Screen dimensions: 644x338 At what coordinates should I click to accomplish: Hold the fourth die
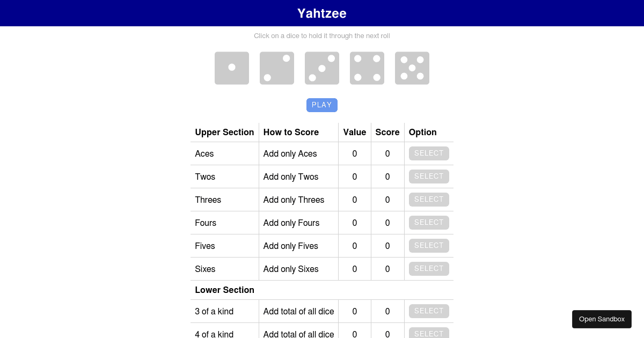367,68
